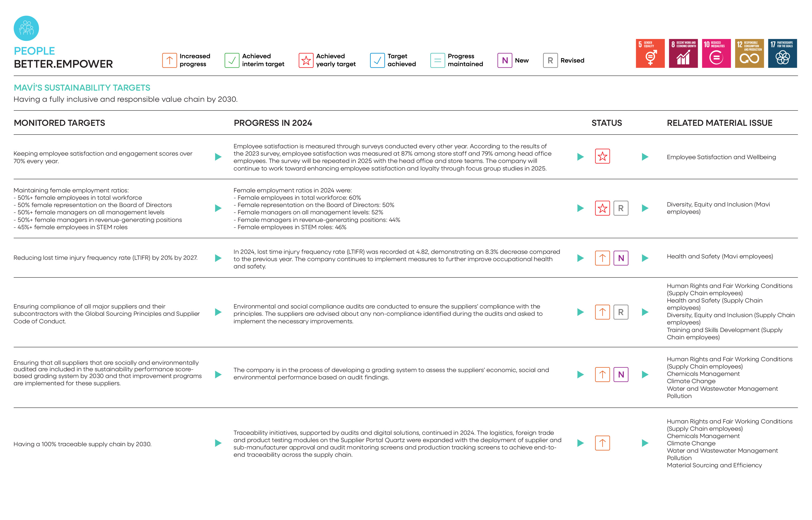Click the Progress maintained legend box
The height and width of the screenshot is (520, 812).
point(437,60)
